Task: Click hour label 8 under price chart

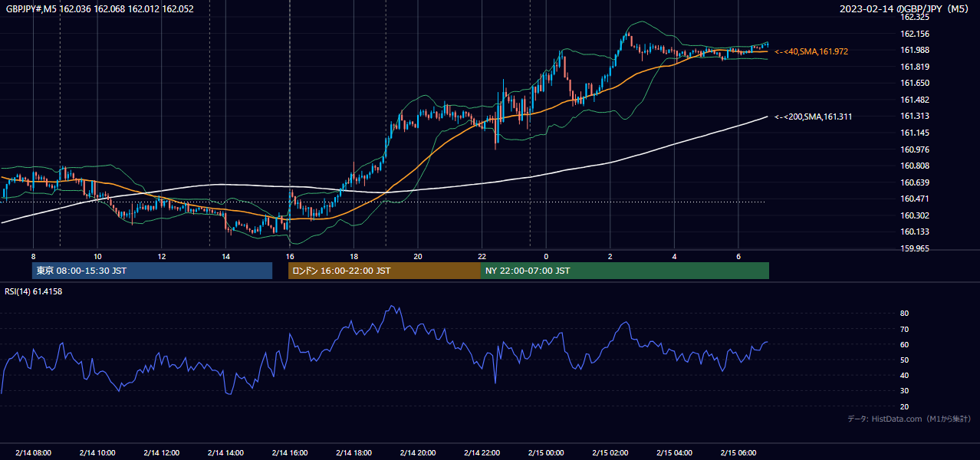Action: 33,256
